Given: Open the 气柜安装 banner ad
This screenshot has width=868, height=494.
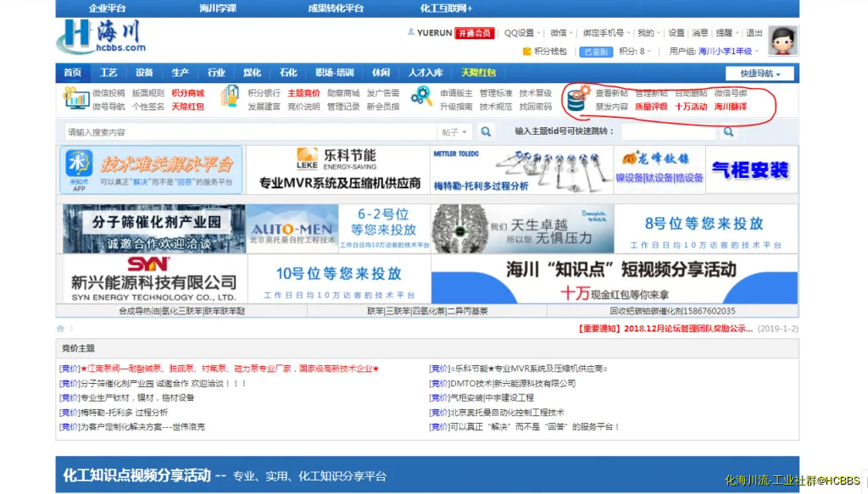Looking at the screenshot, I should click(x=751, y=169).
